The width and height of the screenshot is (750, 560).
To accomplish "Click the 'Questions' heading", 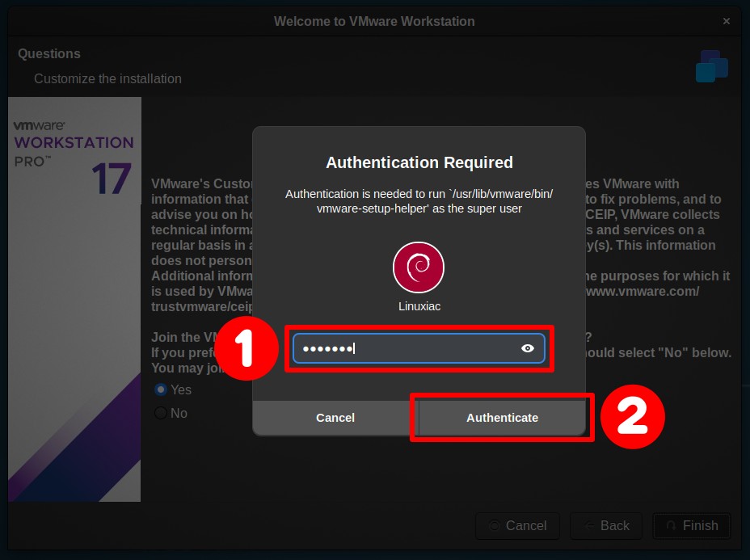I will pos(49,53).
